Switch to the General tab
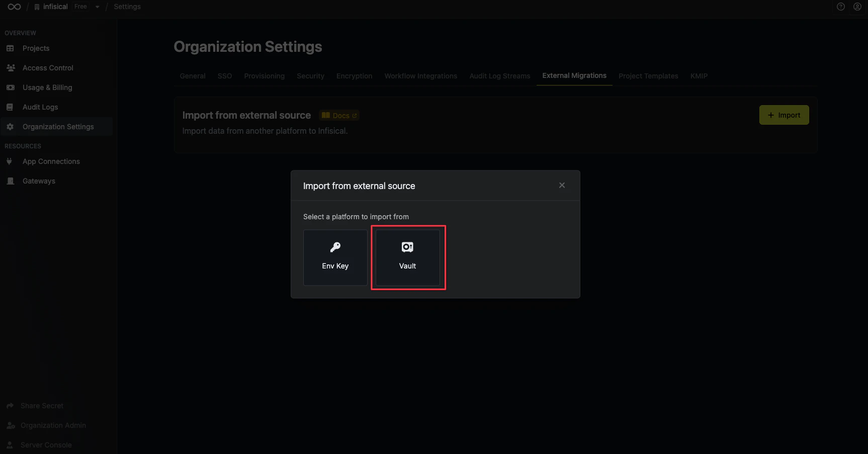Viewport: 868px width, 454px height. [x=193, y=76]
